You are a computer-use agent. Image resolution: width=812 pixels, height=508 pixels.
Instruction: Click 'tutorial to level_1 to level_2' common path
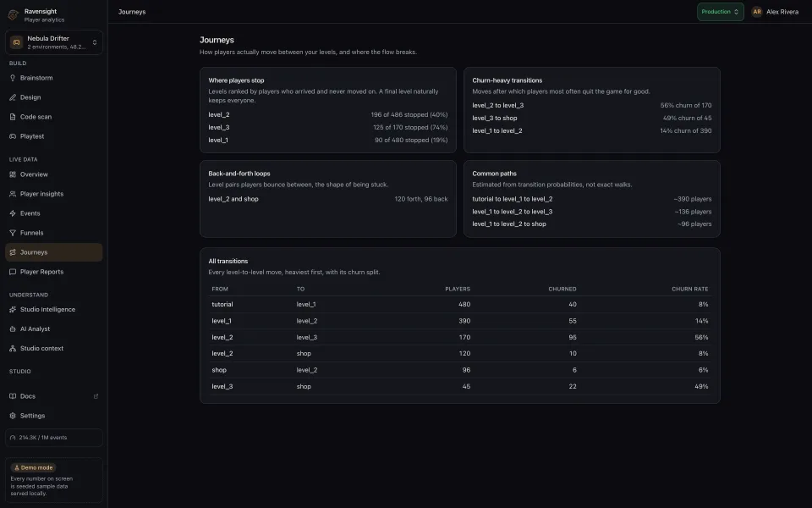pos(513,198)
